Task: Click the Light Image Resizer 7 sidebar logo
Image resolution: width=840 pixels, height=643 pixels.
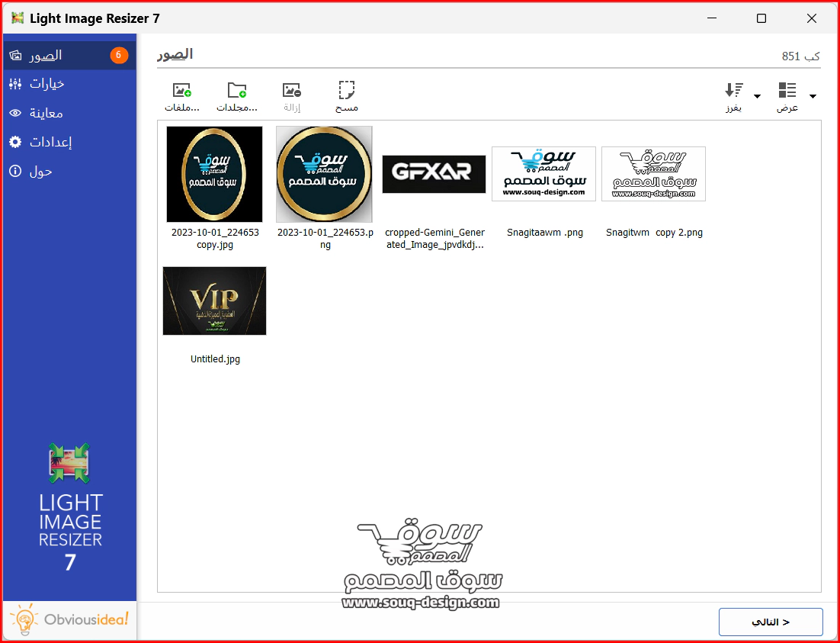Action: (70, 507)
